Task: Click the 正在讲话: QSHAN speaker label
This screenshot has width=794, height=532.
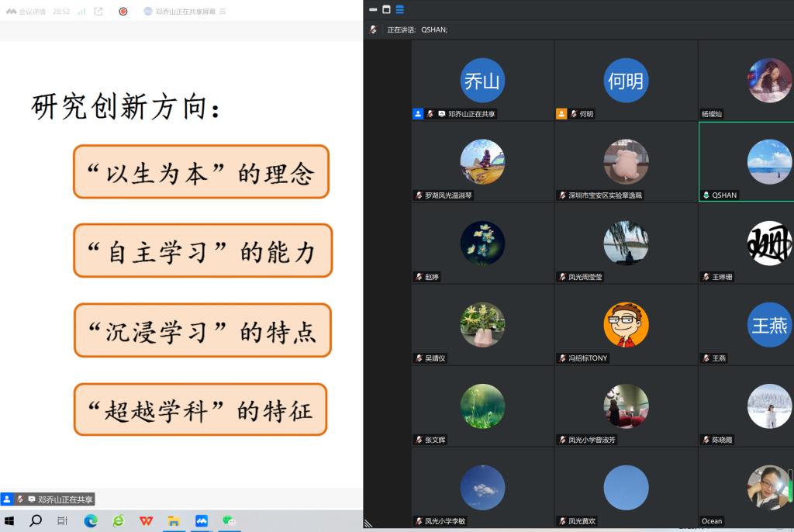Action: [417, 29]
